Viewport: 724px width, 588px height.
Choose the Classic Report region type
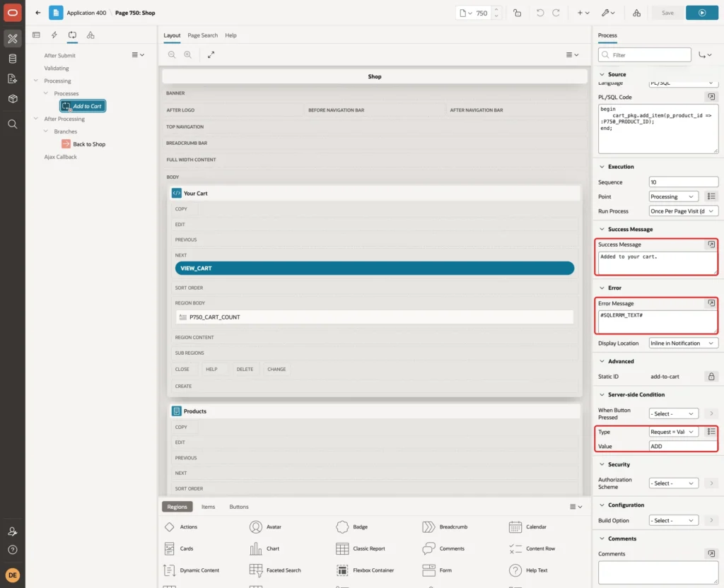(361, 548)
